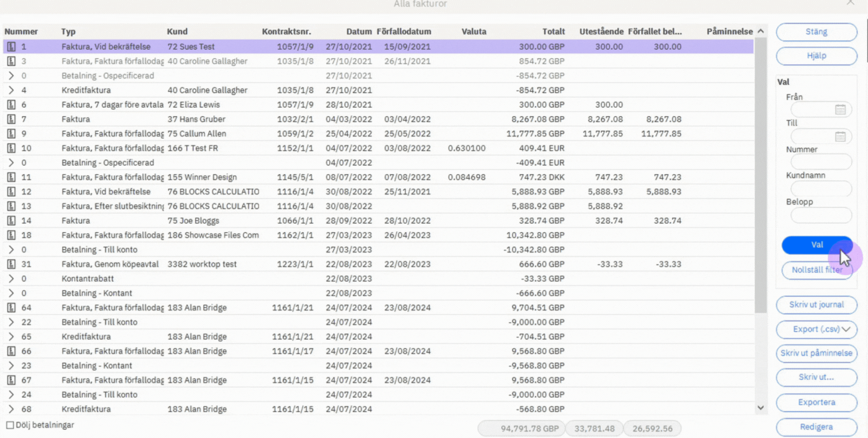Click the invoice icon on the 75 Joe Bloggs row
868x438 pixels.
(x=12, y=220)
